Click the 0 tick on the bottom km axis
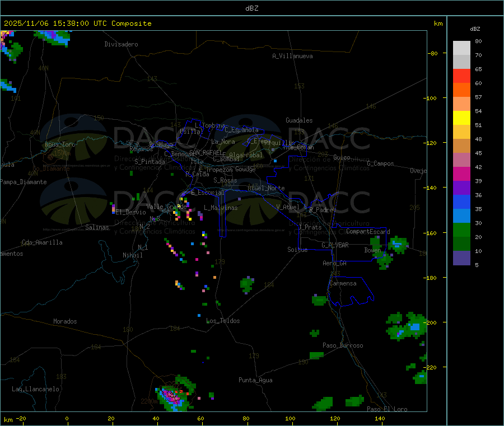Screen dimensions: 504x426 67,418
